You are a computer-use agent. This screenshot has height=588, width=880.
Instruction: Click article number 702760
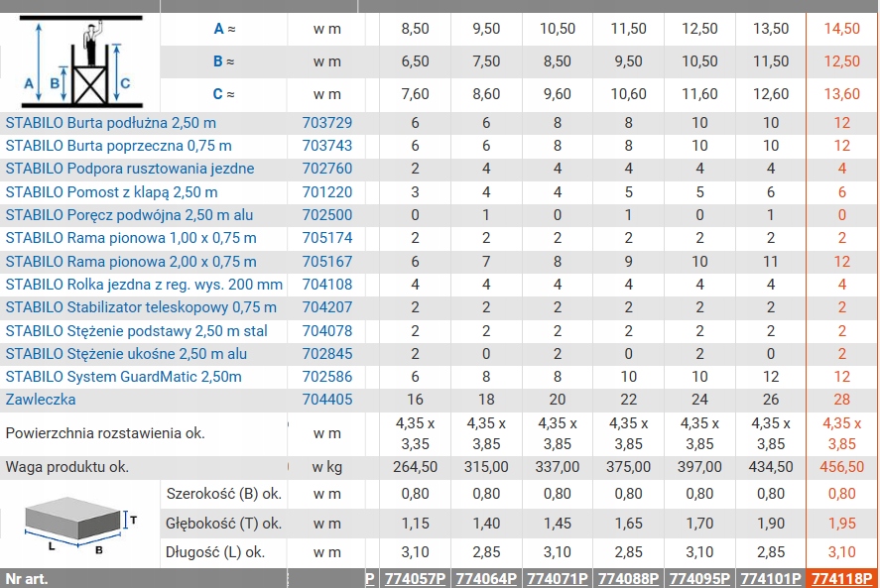click(x=327, y=169)
